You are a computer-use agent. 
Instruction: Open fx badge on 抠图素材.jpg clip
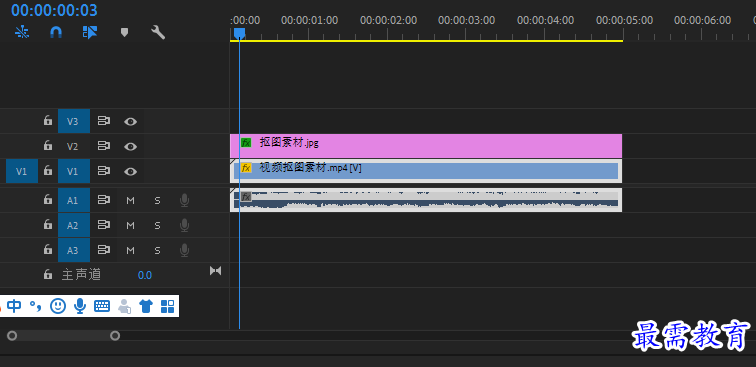[246, 143]
